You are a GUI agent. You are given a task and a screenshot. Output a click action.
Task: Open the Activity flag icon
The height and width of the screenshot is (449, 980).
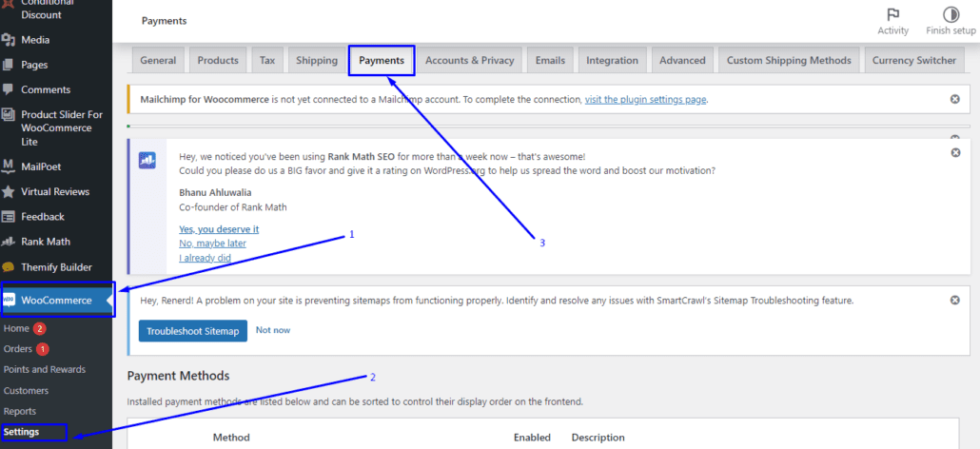coord(893,15)
